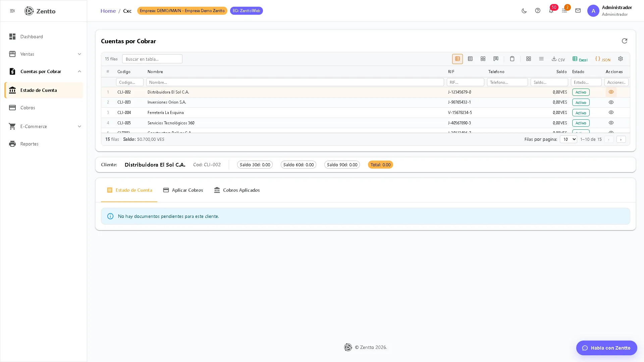Collapse the Cuentas por Cobrar sidebar section

[44, 71]
